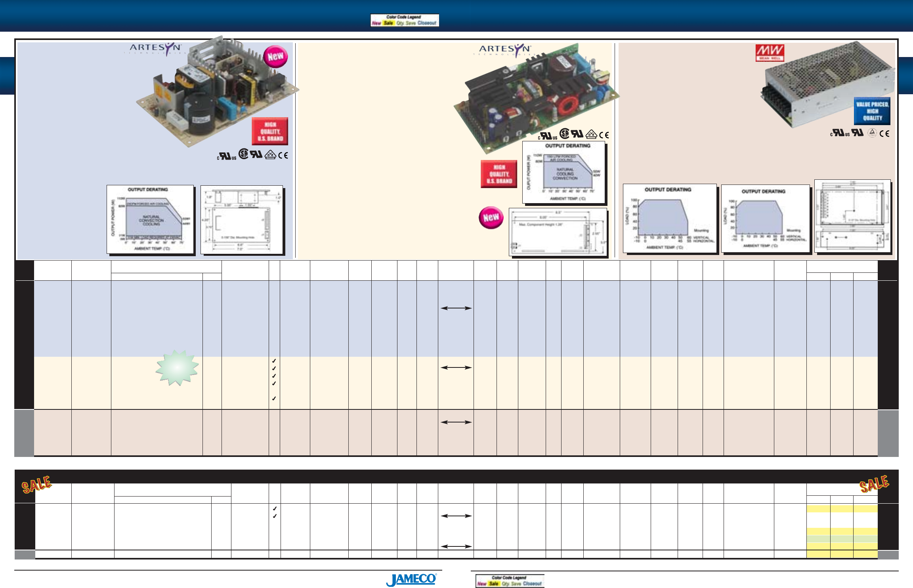Click the VDE triangle mark in blue section
The image size is (913, 588).
point(271,154)
